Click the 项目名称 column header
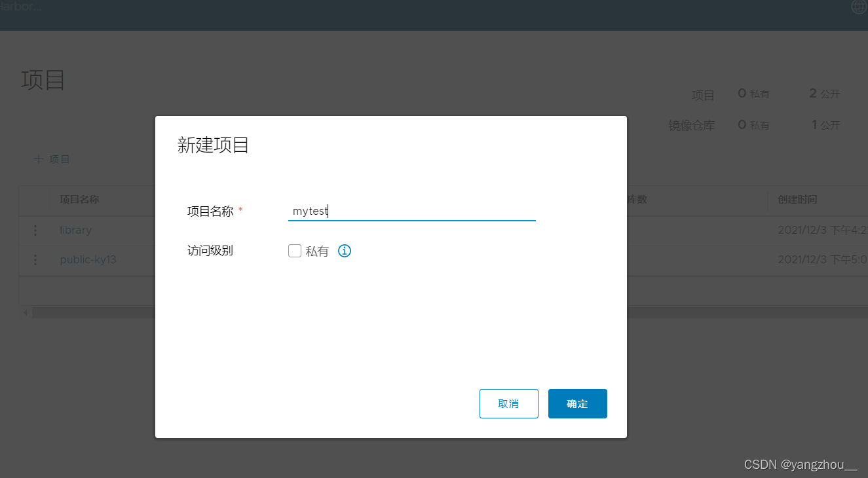868x478 pixels. pyautogui.click(x=79, y=199)
